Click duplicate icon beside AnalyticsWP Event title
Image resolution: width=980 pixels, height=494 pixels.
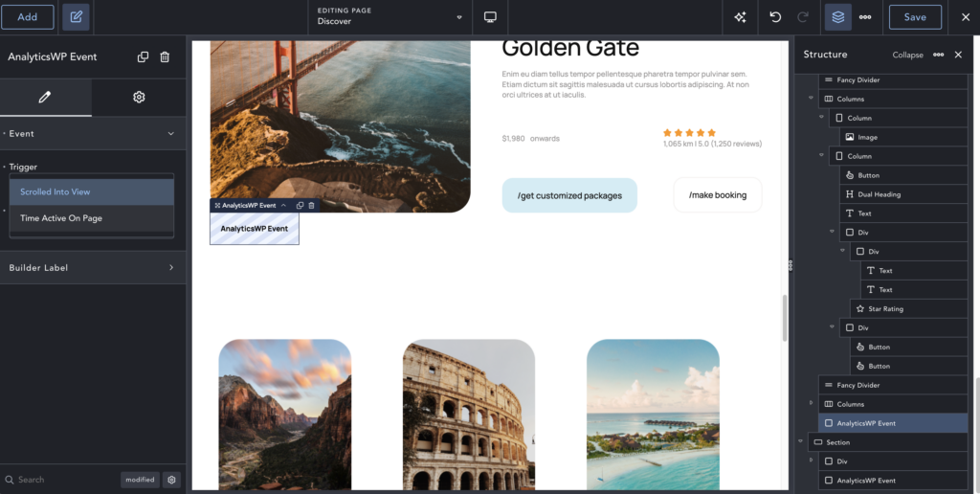coord(143,57)
